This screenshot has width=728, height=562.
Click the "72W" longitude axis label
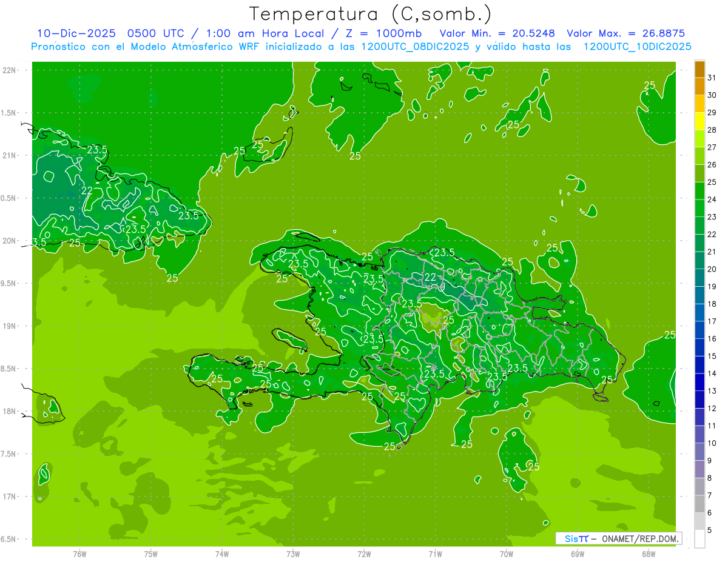(364, 554)
